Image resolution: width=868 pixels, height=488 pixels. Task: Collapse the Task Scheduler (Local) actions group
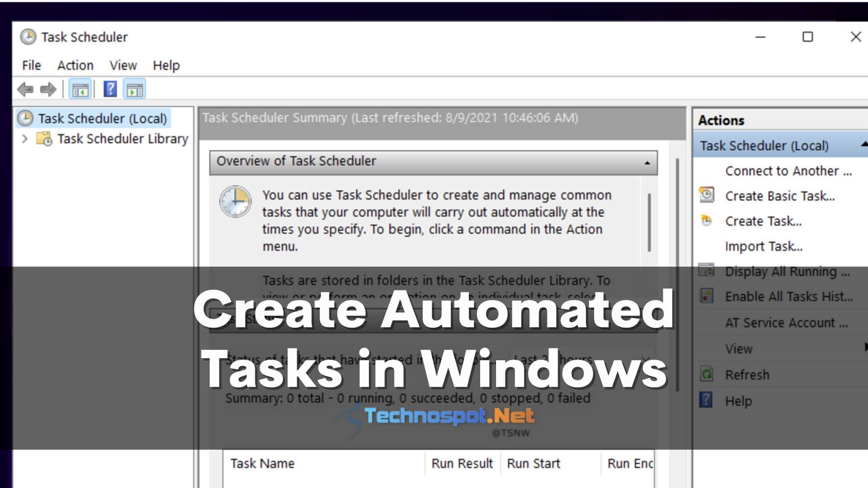pos(864,145)
